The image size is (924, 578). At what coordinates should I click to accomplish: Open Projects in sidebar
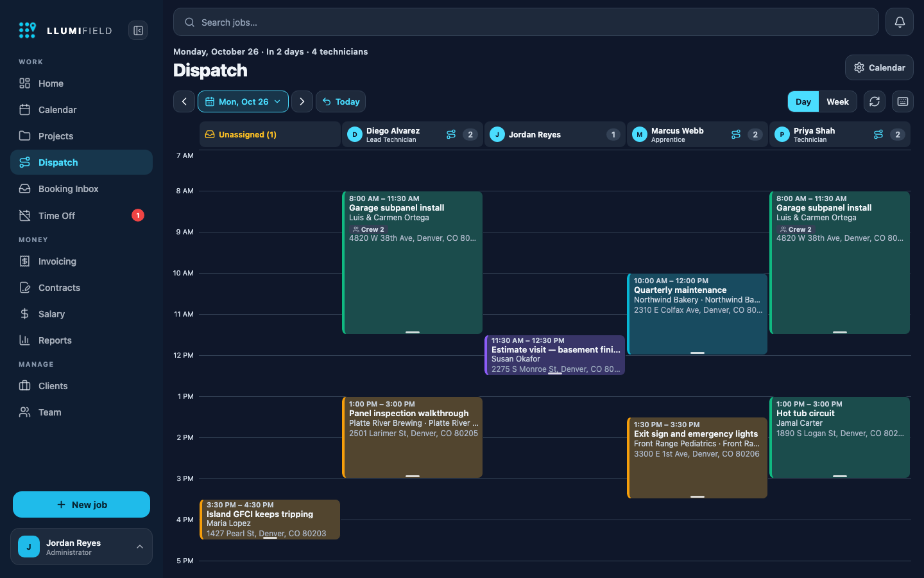pos(81,136)
